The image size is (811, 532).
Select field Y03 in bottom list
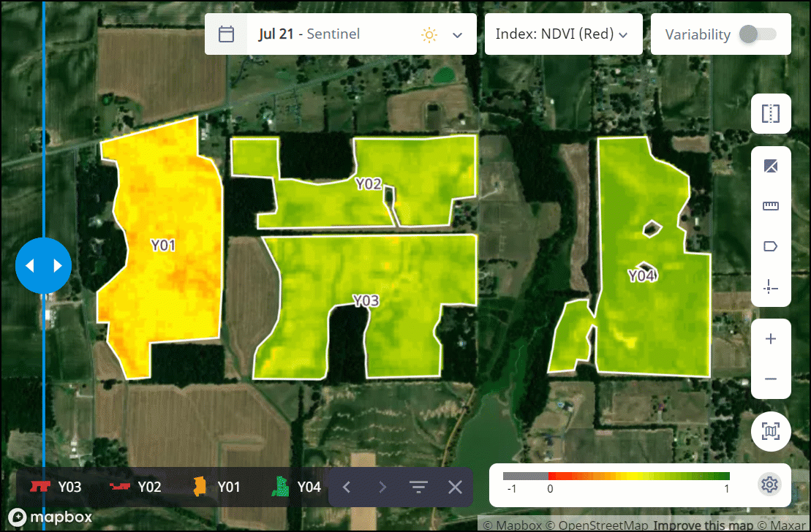pyautogui.click(x=56, y=487)
